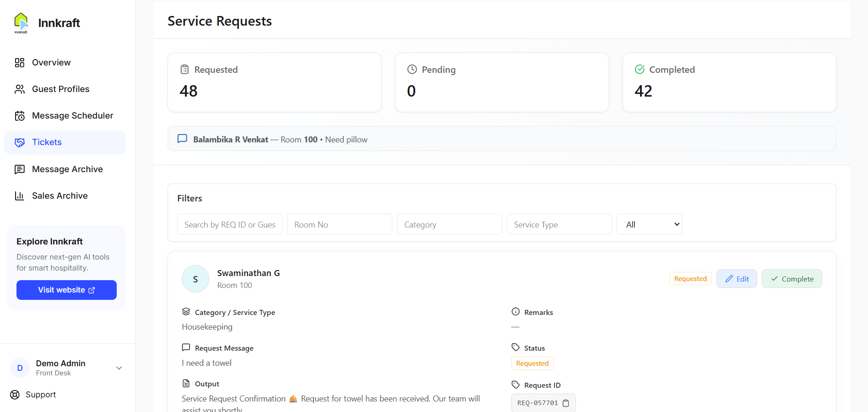868x412 pixels.
Task: Expand the Demo Admin account chevron
Action: tap(119, 368)
